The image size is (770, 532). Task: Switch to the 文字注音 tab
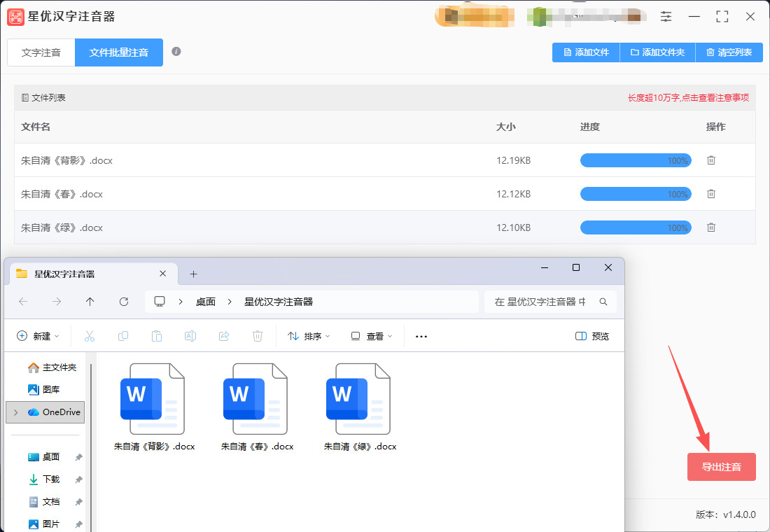(41, 52)
